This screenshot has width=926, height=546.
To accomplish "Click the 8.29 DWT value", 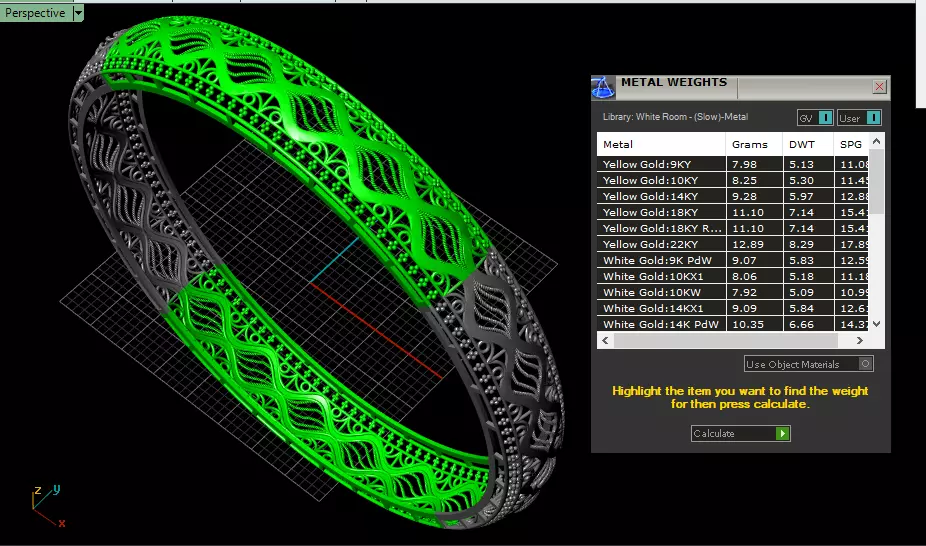I will coord(801,244).
